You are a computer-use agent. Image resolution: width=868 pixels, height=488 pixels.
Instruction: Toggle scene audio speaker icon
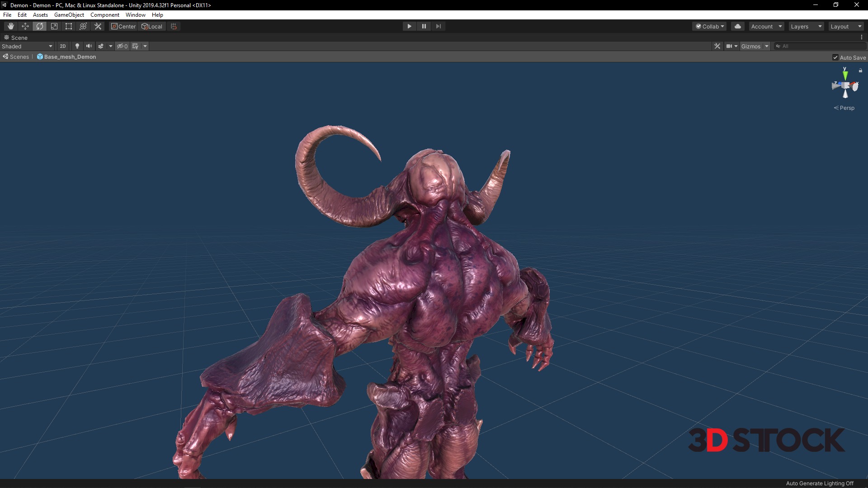pos(89,46)
